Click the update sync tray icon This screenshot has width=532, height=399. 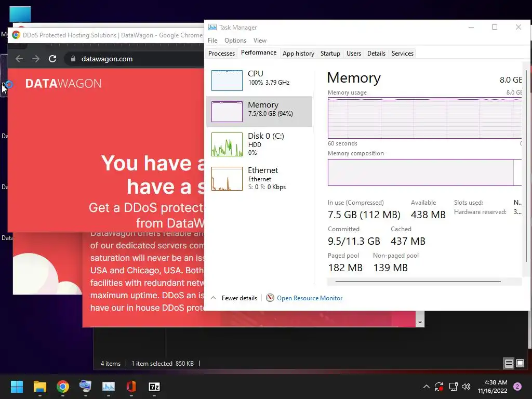[439, 387]
